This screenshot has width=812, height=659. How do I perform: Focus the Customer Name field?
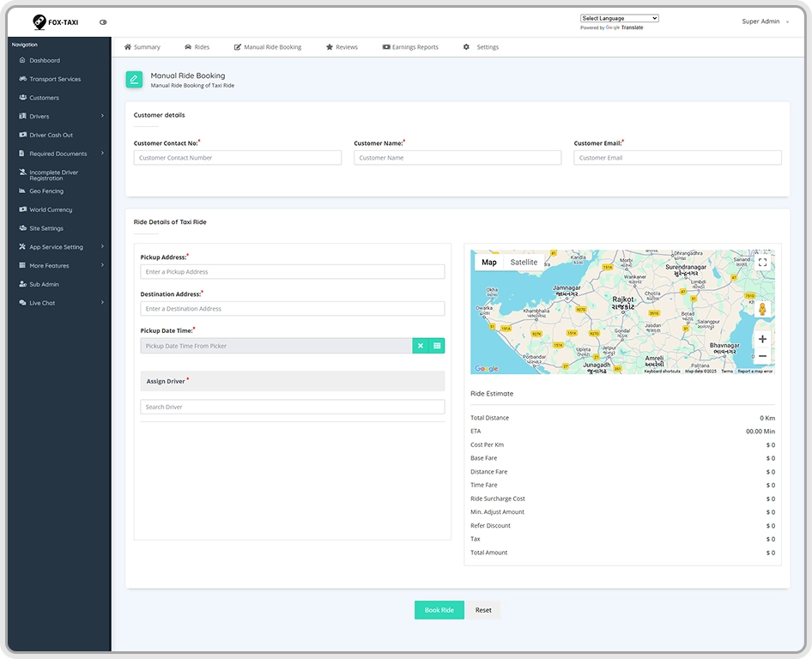(x=458, y=158)
